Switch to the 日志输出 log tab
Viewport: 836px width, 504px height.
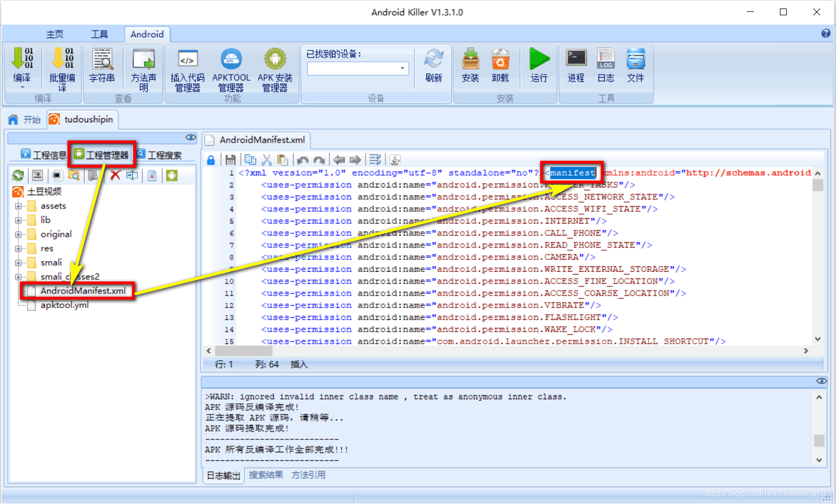[223, 475]
